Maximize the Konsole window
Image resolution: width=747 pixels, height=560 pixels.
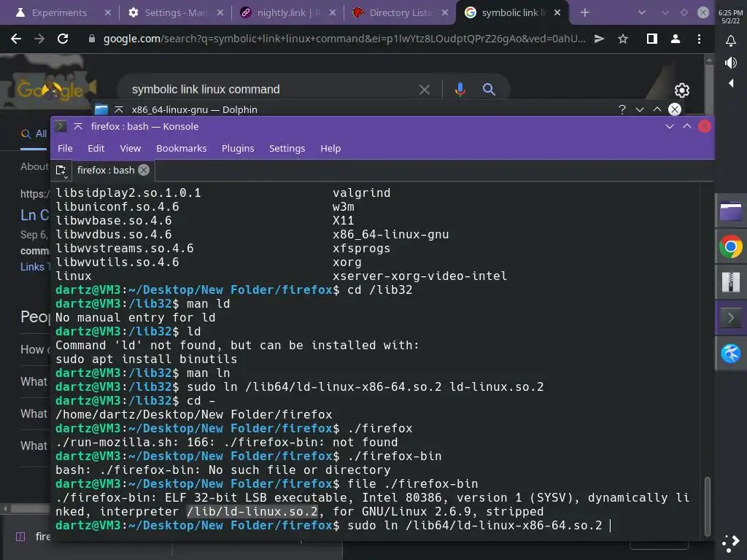pyautogui.click(x=687, y=126)
